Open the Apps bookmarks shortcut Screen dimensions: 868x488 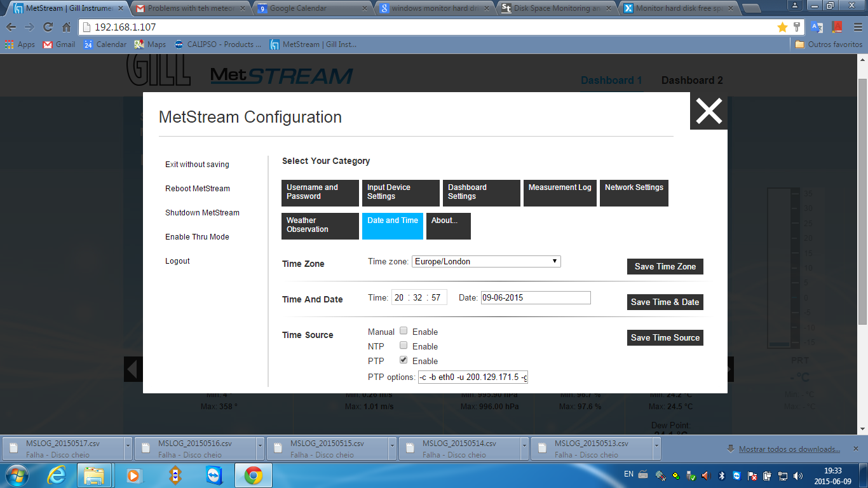pyautogui.click(x=20, y=44)
